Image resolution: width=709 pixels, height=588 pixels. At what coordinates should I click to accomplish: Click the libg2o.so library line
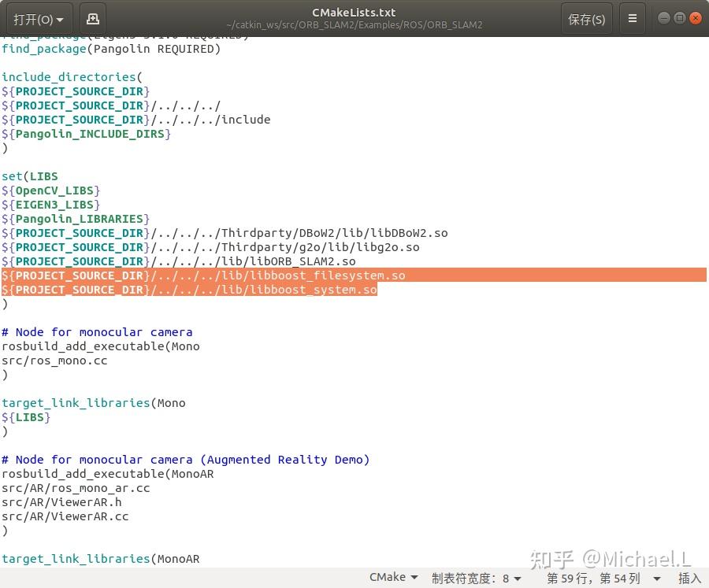tap(210, 247)
